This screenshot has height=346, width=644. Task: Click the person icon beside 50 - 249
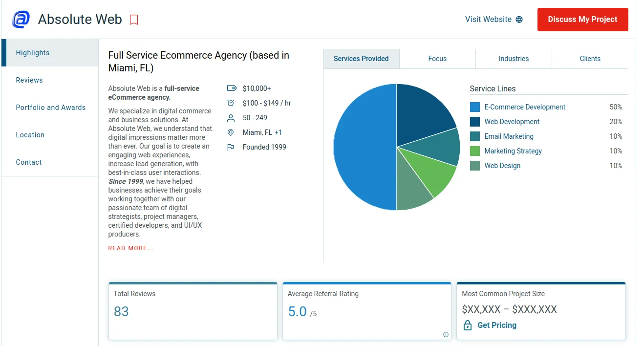231,118
